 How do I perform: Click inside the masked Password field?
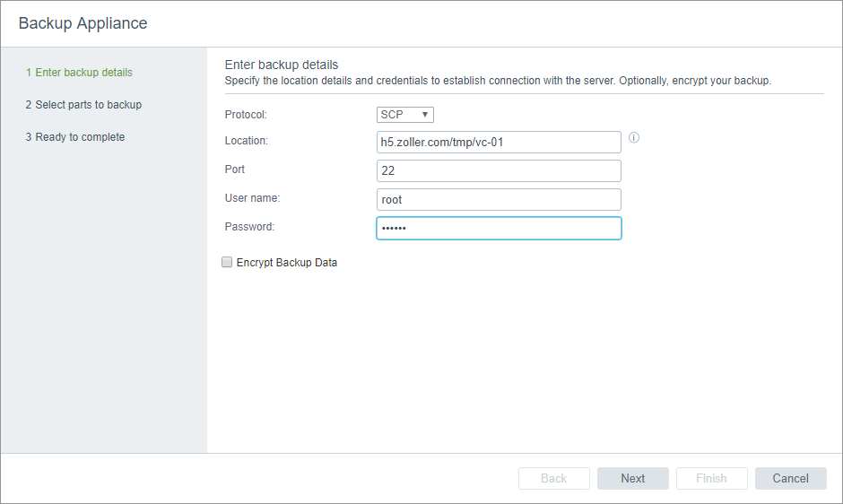click(499, 229)
